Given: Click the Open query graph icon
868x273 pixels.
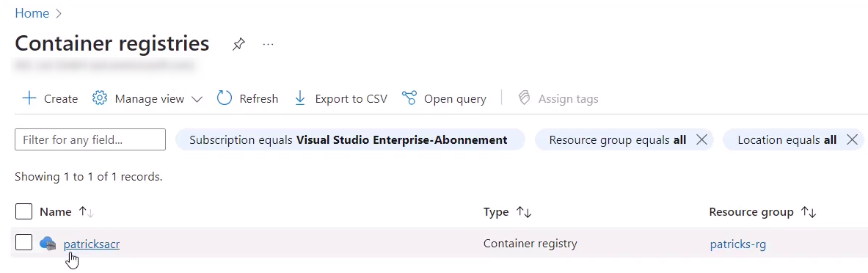Looking at the screenshot, I should click(409, 98).
